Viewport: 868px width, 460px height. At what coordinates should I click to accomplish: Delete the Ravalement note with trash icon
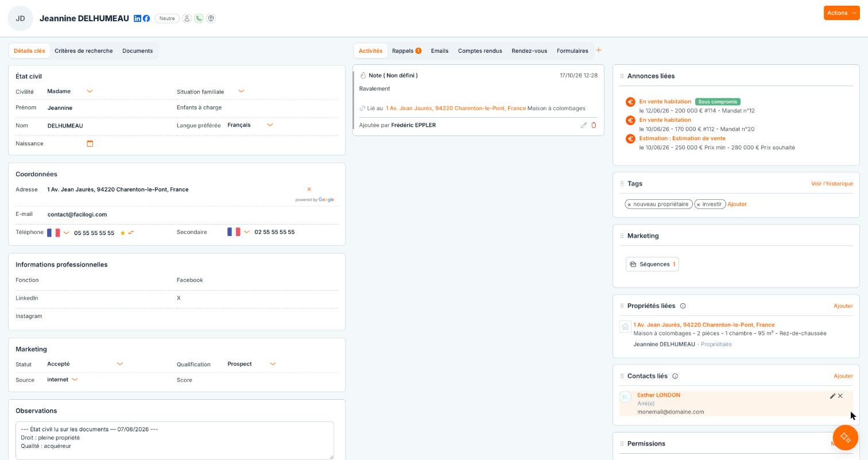coord(594,125)
